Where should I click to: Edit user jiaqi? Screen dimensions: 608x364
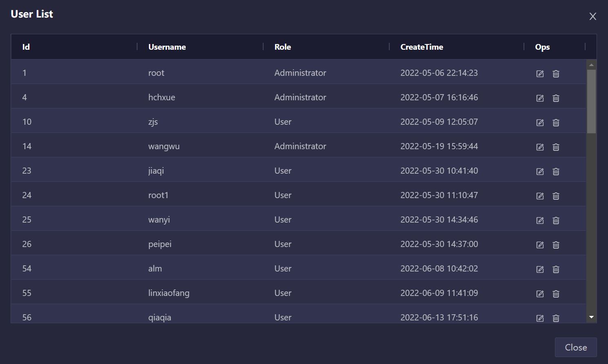(x=540, y=172)
